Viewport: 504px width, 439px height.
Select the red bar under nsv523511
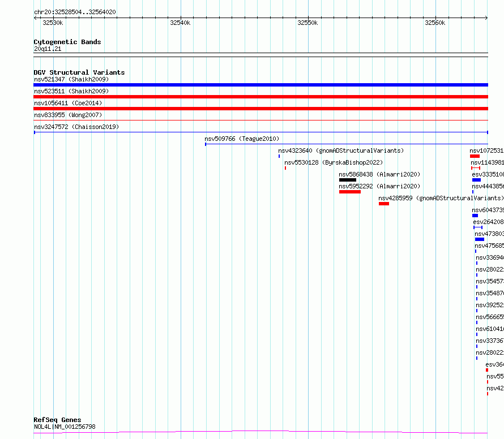[x=260, y=97]
